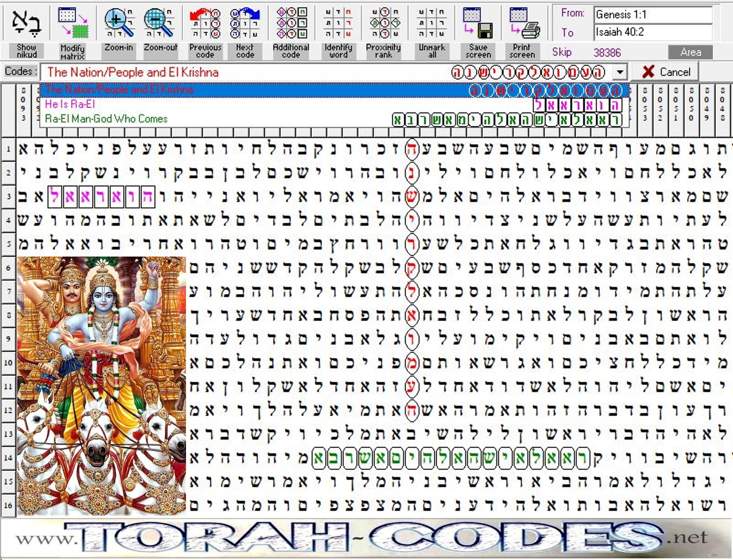Screen dimensions: 733x560
Task: Click the From field showing Genesis 1:1
Action: [x=652, y=15]
